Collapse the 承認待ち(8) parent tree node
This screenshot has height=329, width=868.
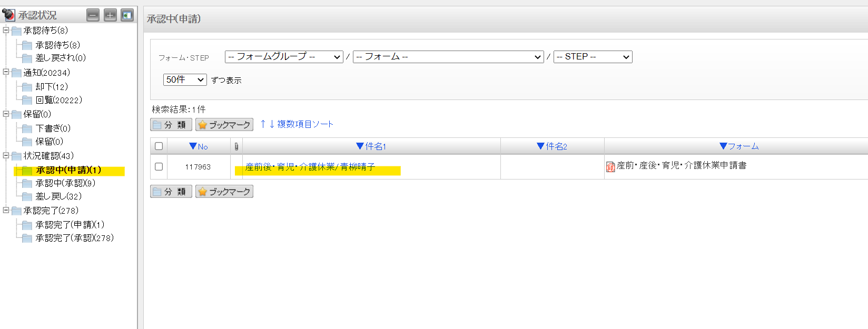6,31
